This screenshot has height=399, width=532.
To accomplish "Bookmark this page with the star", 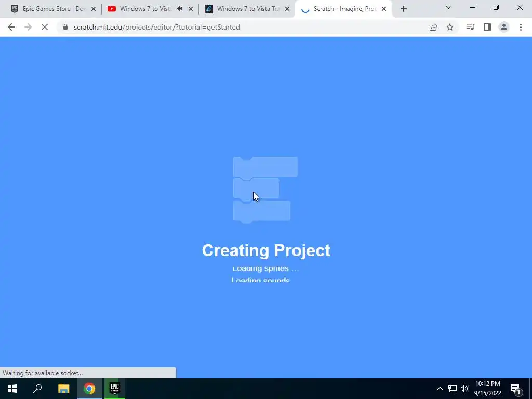I will pyautogui.click(x=450, y=27).
